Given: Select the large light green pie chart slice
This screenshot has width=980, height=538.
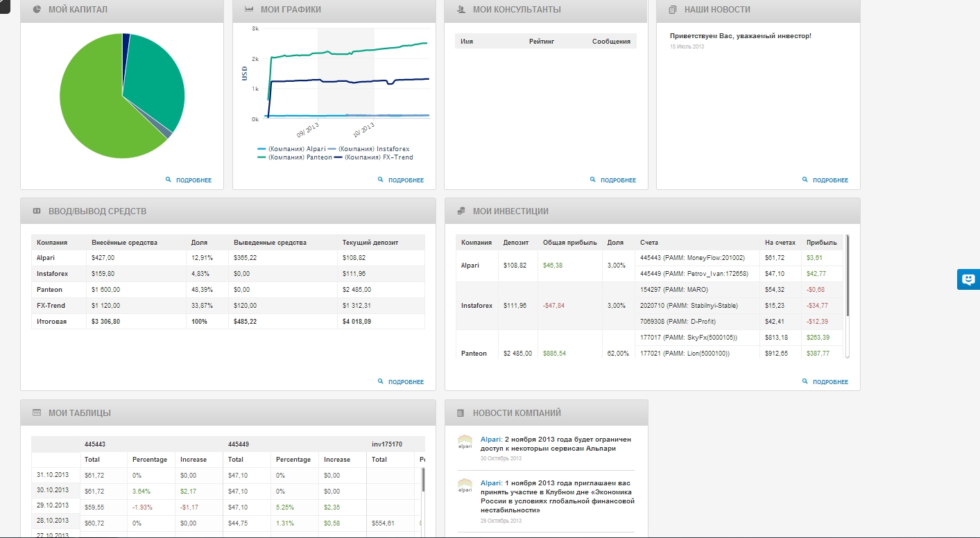Looking at the screenshot, I should [x=97, y=111].
